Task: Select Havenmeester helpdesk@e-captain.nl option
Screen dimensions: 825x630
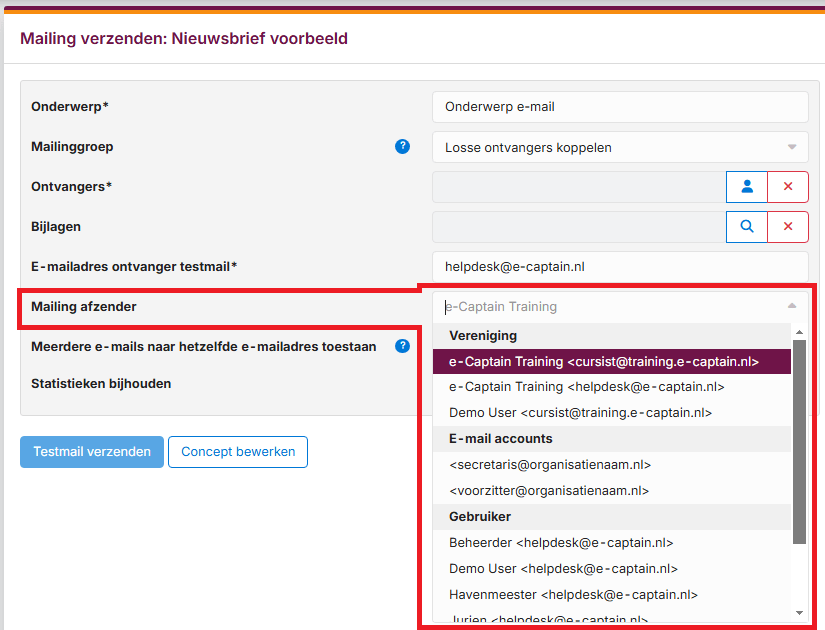Action: 611,595
